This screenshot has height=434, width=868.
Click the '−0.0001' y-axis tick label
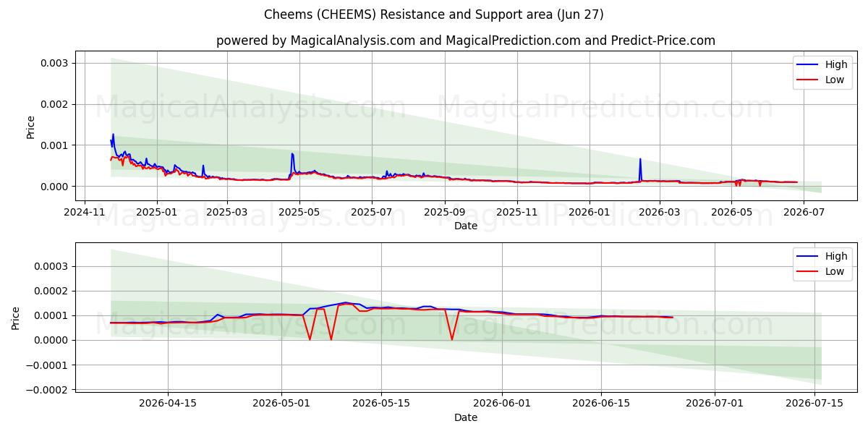[x=48, y=365]
